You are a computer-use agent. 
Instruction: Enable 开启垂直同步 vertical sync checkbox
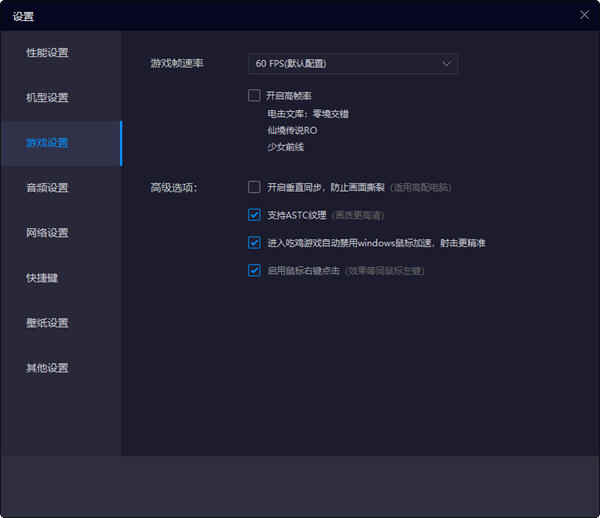(254, 187)
